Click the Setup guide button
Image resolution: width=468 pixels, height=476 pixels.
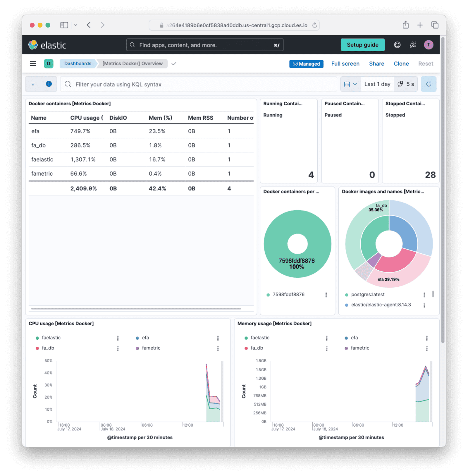coord(362,45)
